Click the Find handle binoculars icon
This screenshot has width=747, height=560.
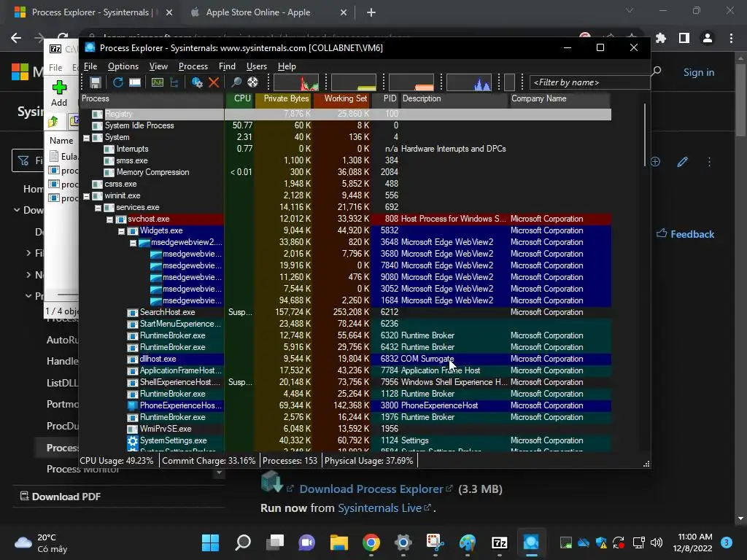pos(236,82)
